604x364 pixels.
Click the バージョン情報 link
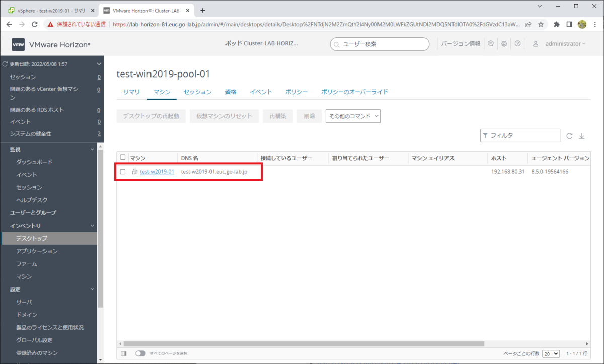coord(461,44)
